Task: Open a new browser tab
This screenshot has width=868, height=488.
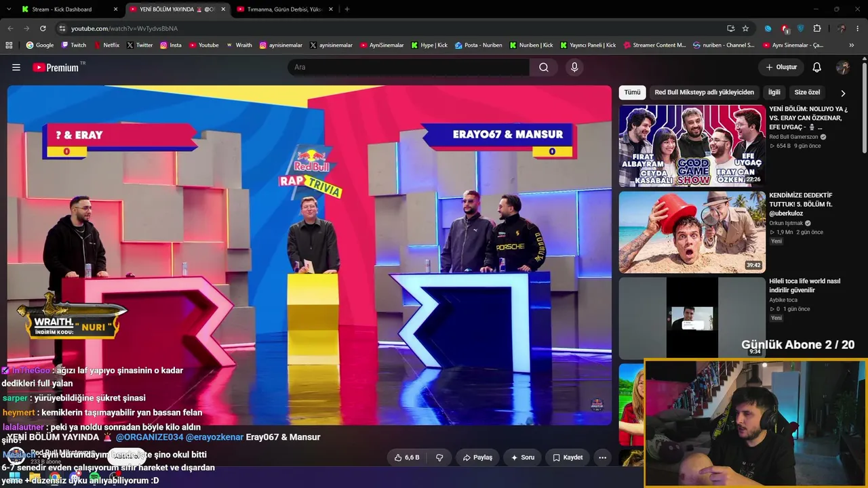Action: point(347,9)
